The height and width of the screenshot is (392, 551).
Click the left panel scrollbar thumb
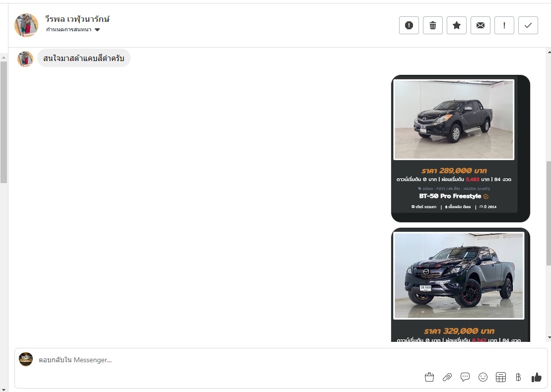[3, 122]
